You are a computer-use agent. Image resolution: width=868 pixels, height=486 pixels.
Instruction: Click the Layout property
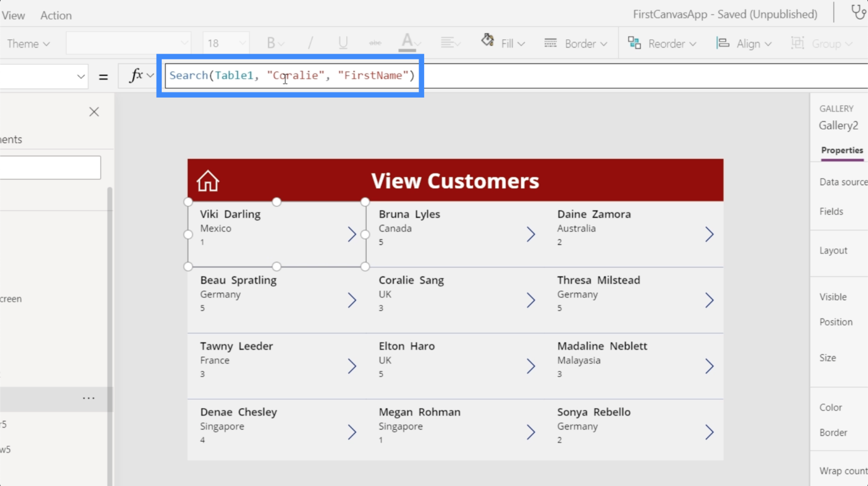point(833,250)
